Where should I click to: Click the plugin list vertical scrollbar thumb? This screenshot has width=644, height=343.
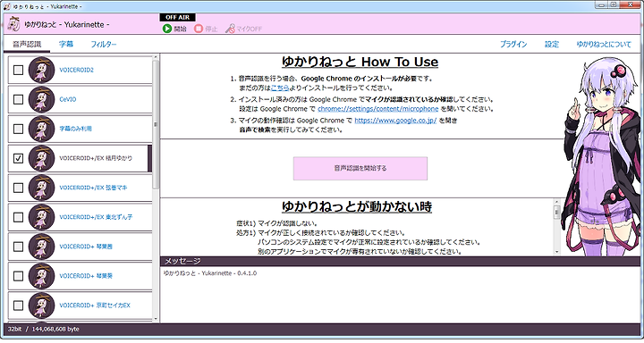[156, 125]
